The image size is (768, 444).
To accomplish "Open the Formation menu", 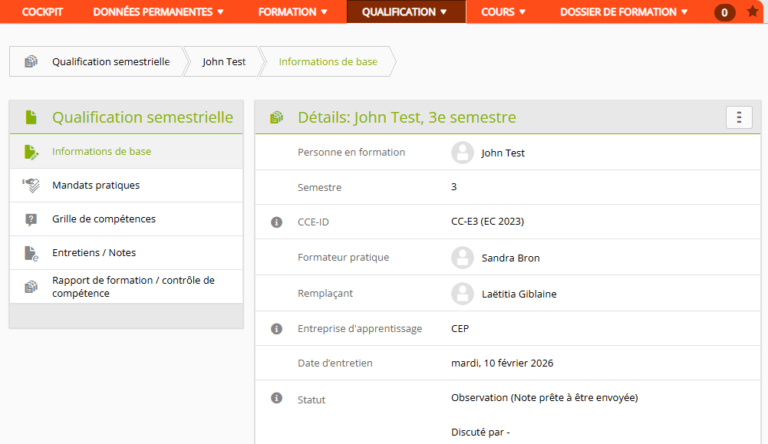I will (x=292, y=12).
